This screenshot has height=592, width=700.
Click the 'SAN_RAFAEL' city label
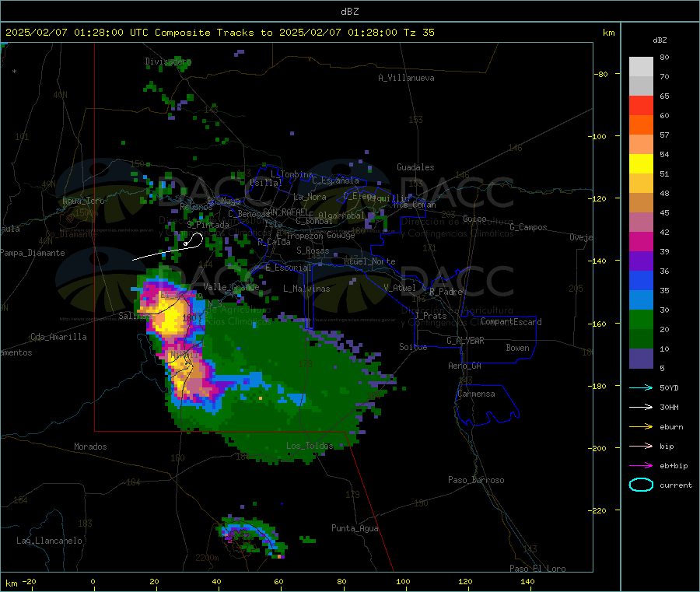[x=285, y=212]
